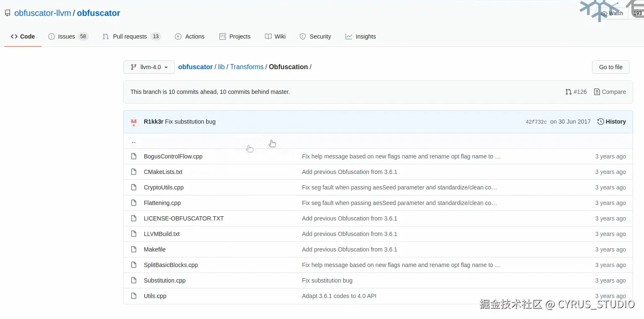Open CryptoUtils.cpp file
The width and height of the screenshot is (644, 319).
[164, 187]
